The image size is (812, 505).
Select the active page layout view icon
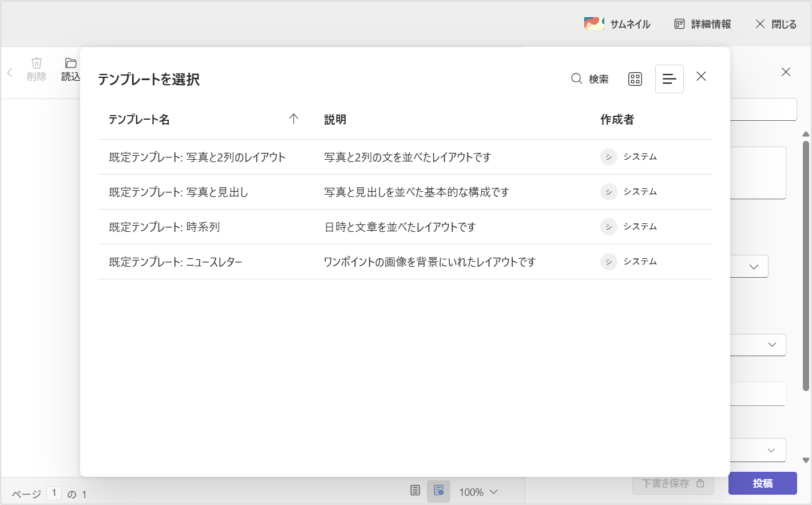pos(438,491)
